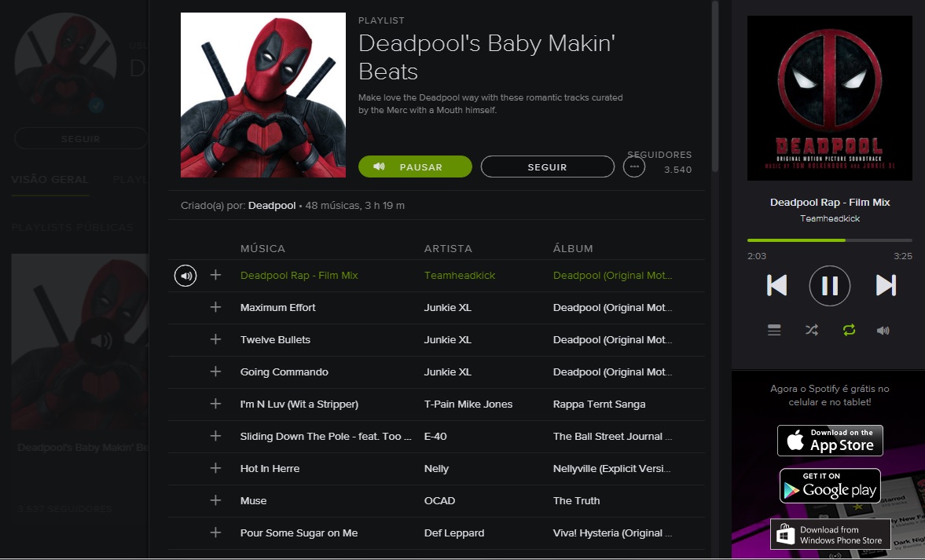925x560 pixels.
Task: Open the Deadpool album link in Maximum Effort row
Action: point(612,307)
